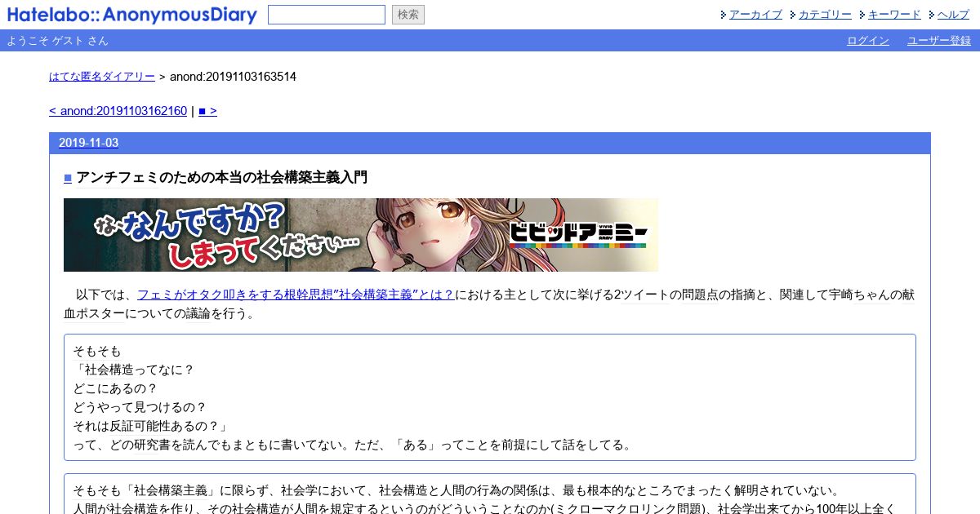Click the ■ permalink icon beside title
The image size is (980, 514).
tap(68, 178)
